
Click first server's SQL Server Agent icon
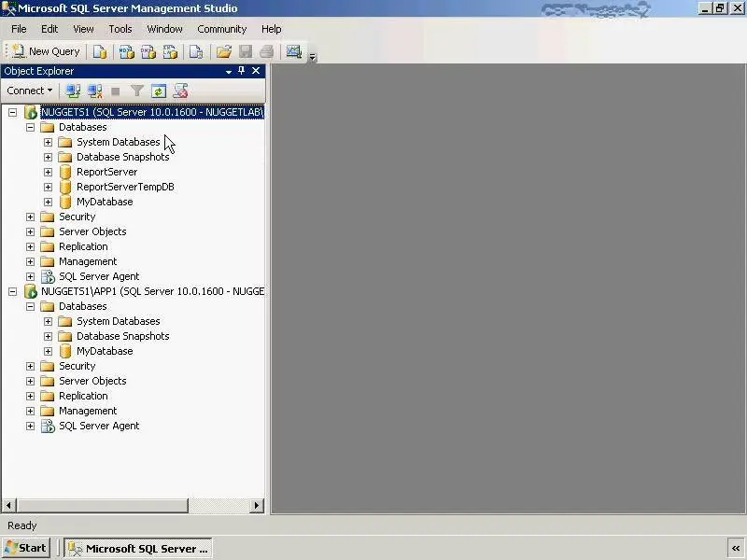pos(48,276)
